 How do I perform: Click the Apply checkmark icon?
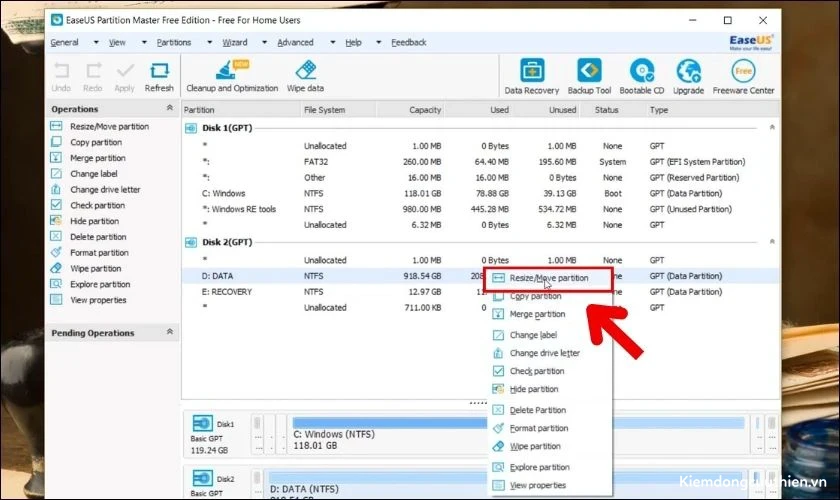pos(125,71)
